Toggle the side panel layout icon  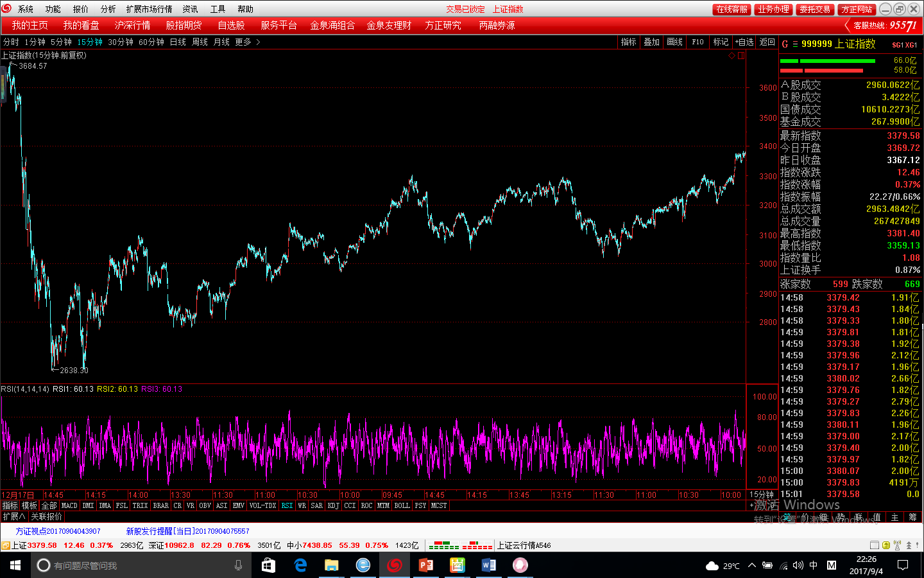tap(741, 56)
